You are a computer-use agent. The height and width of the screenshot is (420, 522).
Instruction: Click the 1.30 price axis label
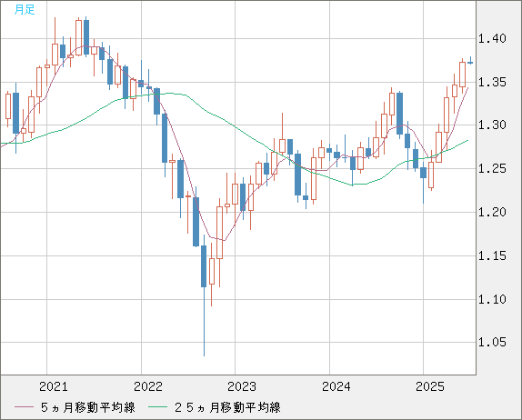(x=492, y=125)
